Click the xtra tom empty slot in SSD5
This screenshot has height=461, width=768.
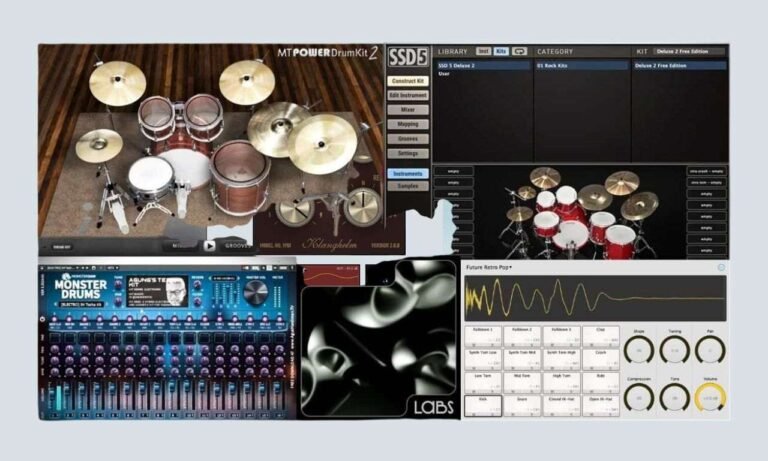[x=706, y=183]
